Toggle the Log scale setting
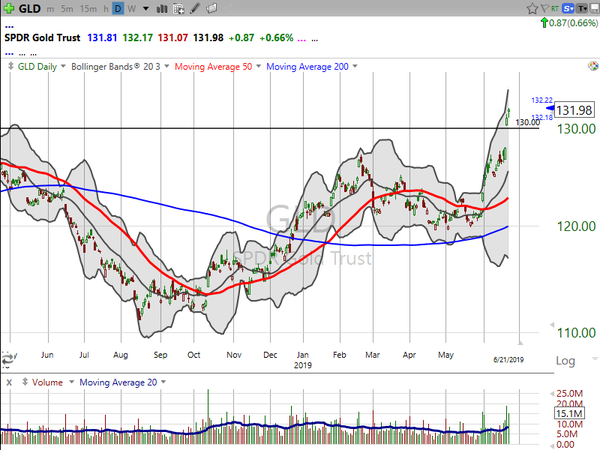This screenshot has width=600, height=450. pos(566,361)
